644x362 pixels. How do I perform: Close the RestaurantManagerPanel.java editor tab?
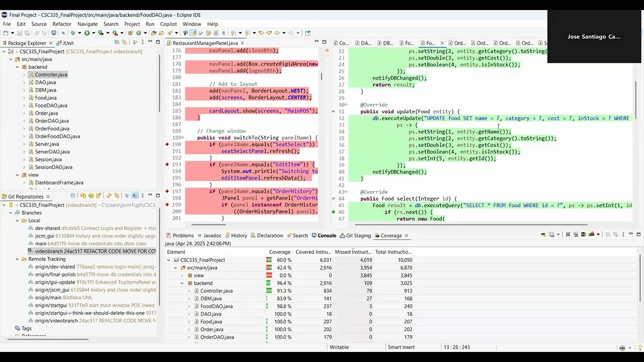[x=242, y=43]
